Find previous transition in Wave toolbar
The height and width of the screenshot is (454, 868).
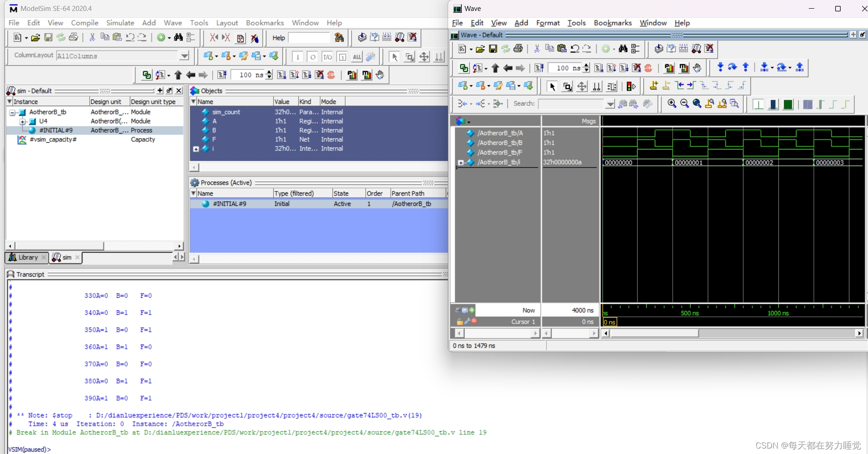(x=679, y=86)
